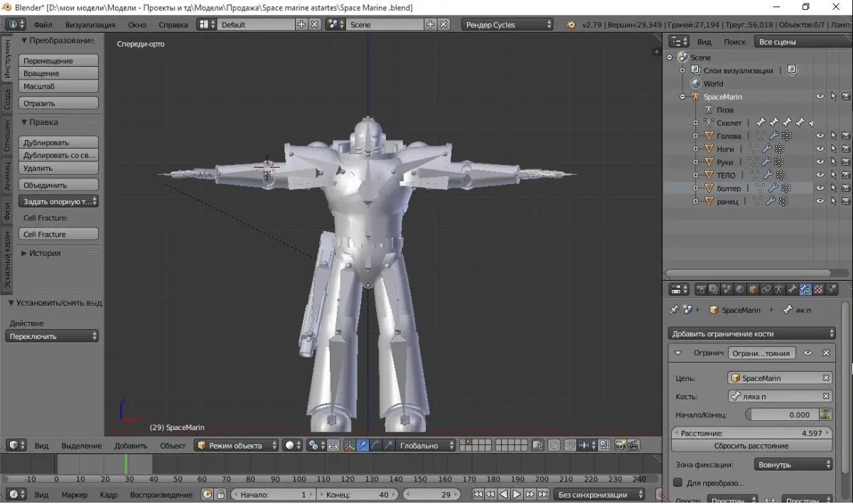The width and height of the screenshot is (853, 504).
Task: Jump to timeline start frame button
Action: [x=478, y=494]
